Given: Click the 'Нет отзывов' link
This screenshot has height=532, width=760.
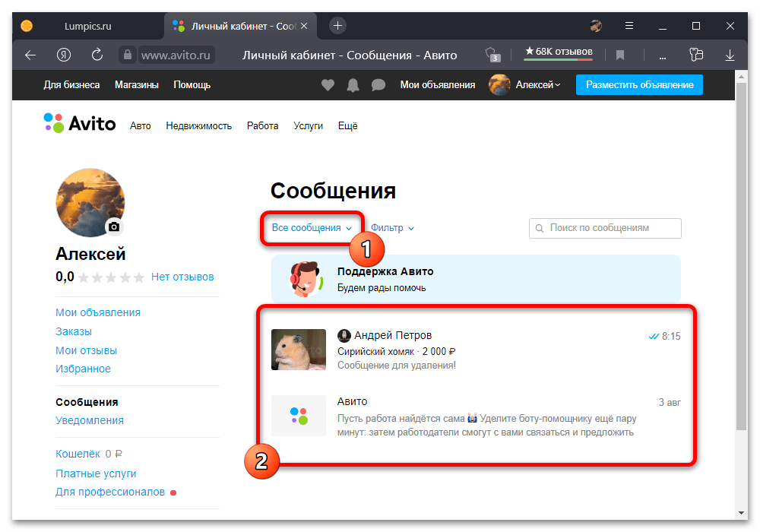Looking at the screenshot, I should 182,277.
